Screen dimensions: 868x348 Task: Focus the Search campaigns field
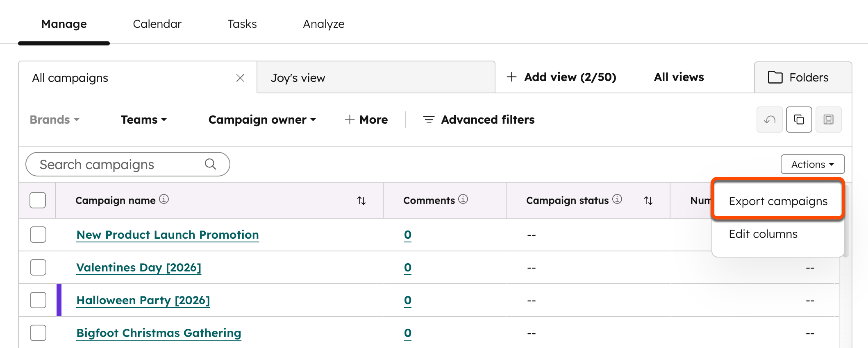tap(119, 164)
